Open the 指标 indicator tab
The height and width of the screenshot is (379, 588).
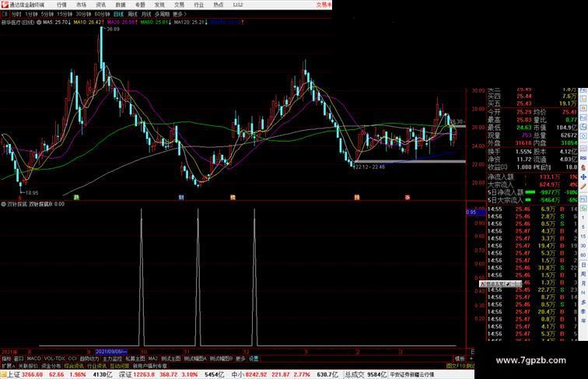click(6, 359)
